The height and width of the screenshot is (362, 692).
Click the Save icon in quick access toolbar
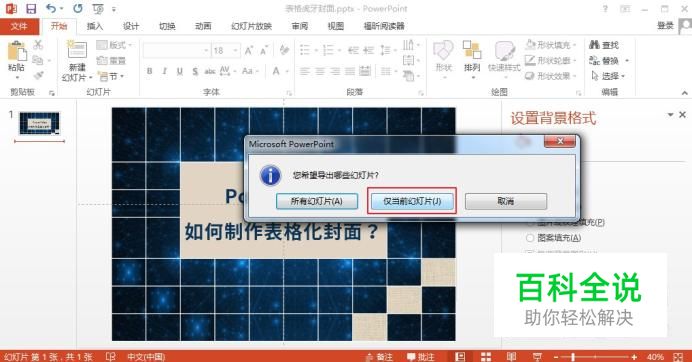tap(31, 8)
